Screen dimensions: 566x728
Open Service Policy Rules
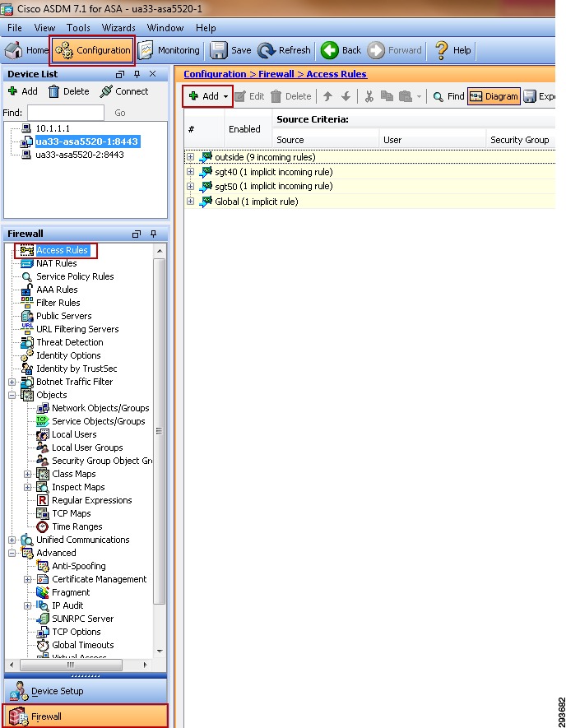[x=75, y=276]
